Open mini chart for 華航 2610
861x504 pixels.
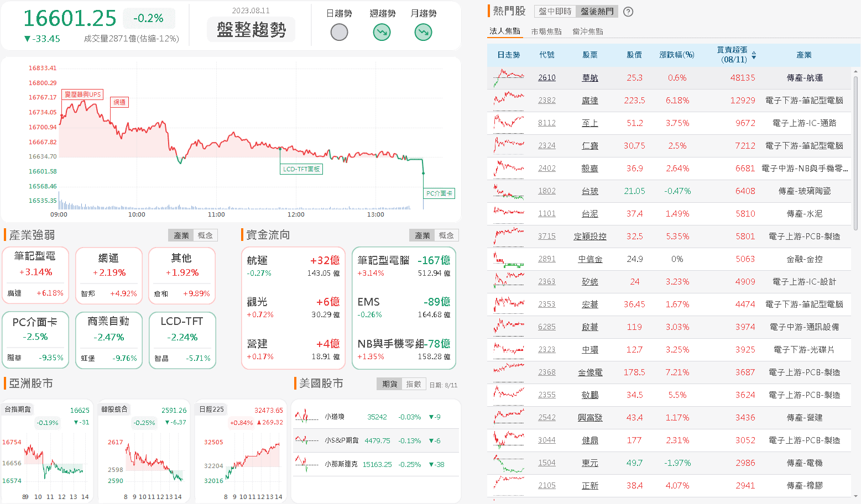point(509,77)
